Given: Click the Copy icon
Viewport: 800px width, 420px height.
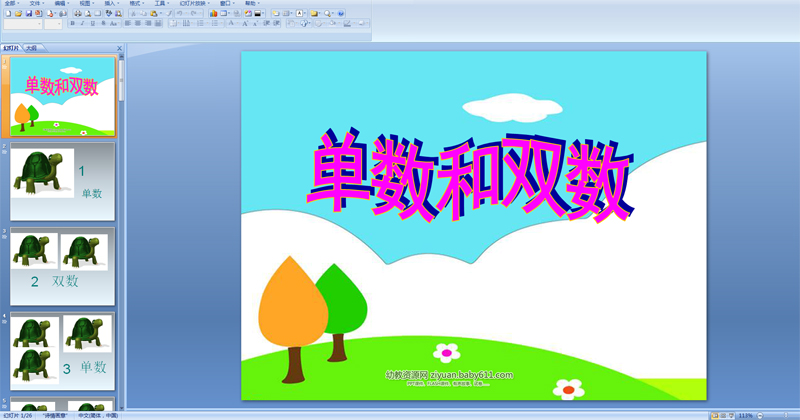Looking at the screenshot, I should [x=143, y=13].
